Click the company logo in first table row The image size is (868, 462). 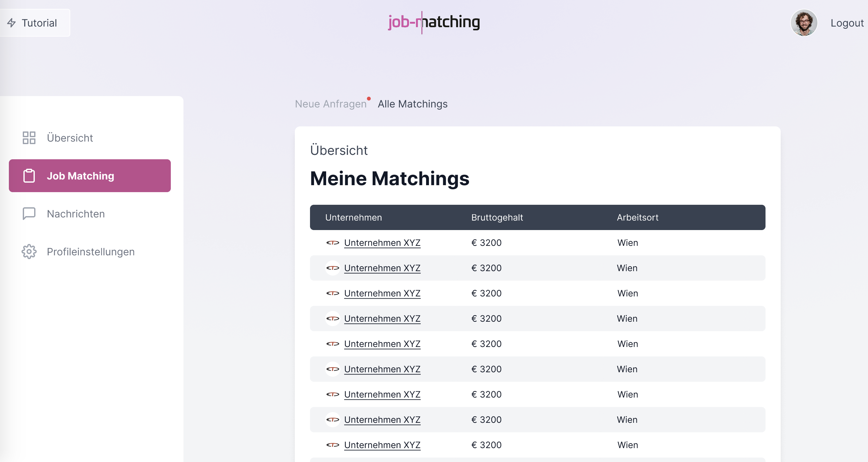click(x=332, y=243)
